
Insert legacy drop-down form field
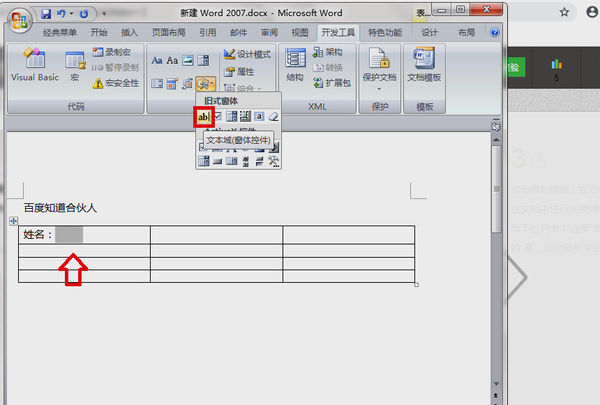pos(231,118)
